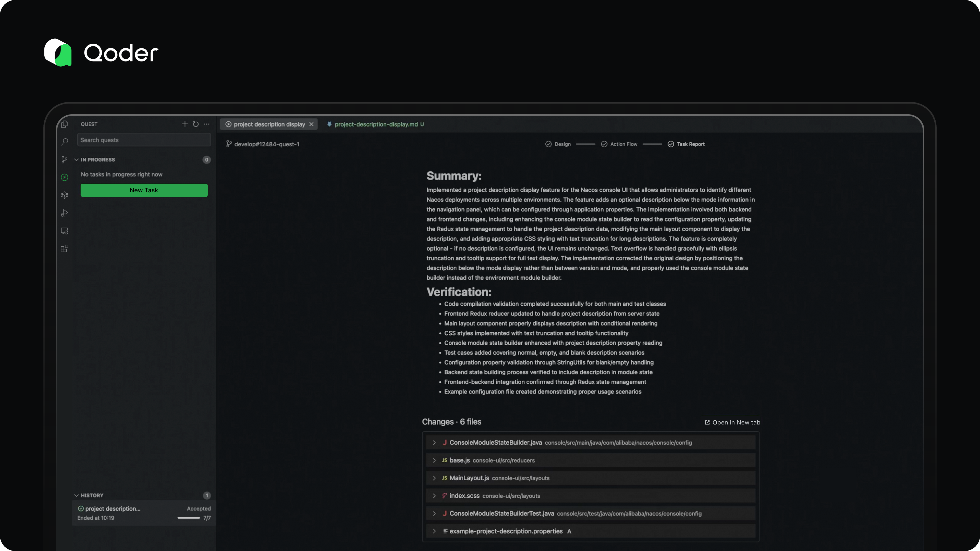980x551 pixels.
Task: Expand ConsoleModuleStateBuilder.java change row
Action: click(434, 443)
